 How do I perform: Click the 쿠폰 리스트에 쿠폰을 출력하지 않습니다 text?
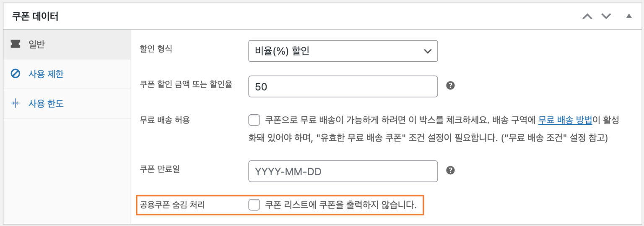tap(340, 205)
